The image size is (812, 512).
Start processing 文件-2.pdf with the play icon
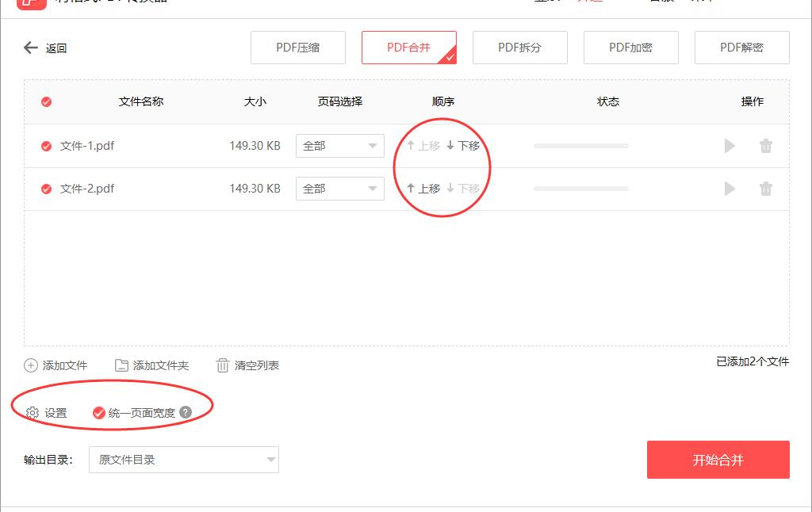pyautogui.click(x=730, y=189)
